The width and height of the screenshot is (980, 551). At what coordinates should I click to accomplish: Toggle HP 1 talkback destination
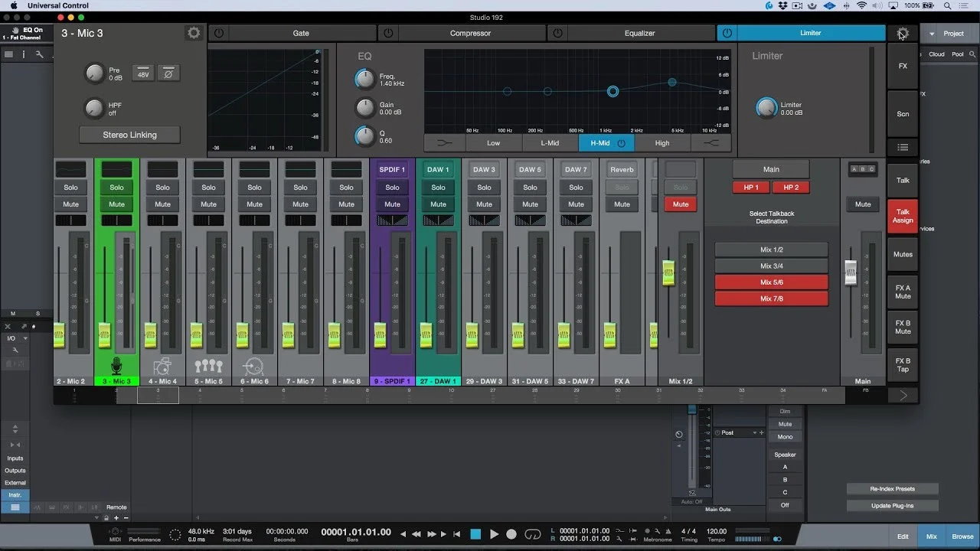(x=751, y=187)
